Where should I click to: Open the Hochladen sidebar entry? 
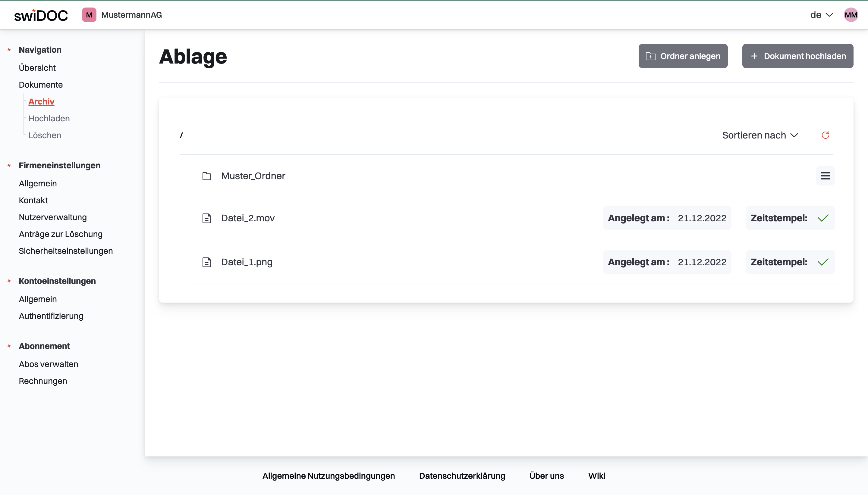coord(49,118)
